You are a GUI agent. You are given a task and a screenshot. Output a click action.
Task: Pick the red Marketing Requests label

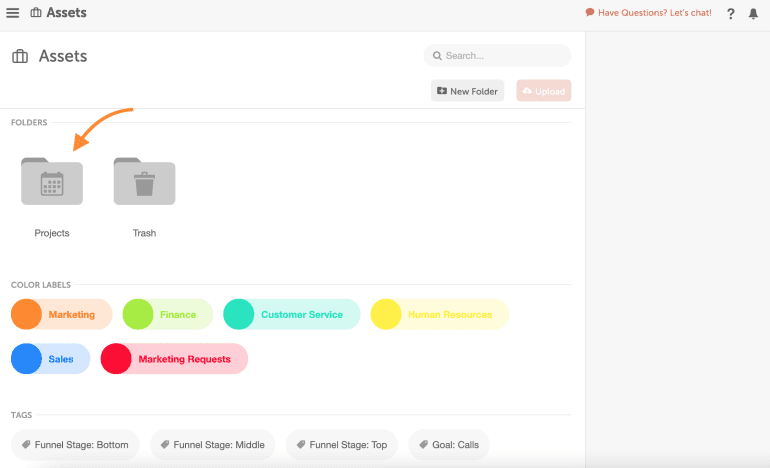pos(174,359)
